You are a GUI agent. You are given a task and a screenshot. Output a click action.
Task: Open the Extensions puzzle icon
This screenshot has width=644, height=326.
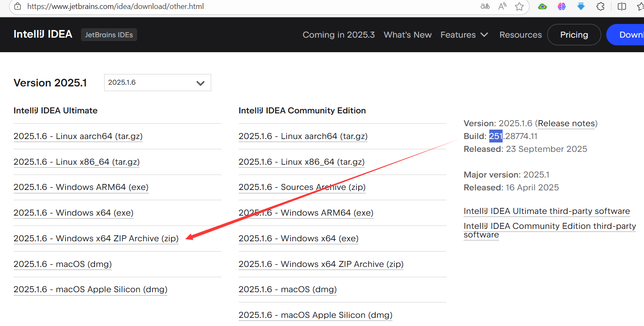pyautogui.click(x=601, y=6)
